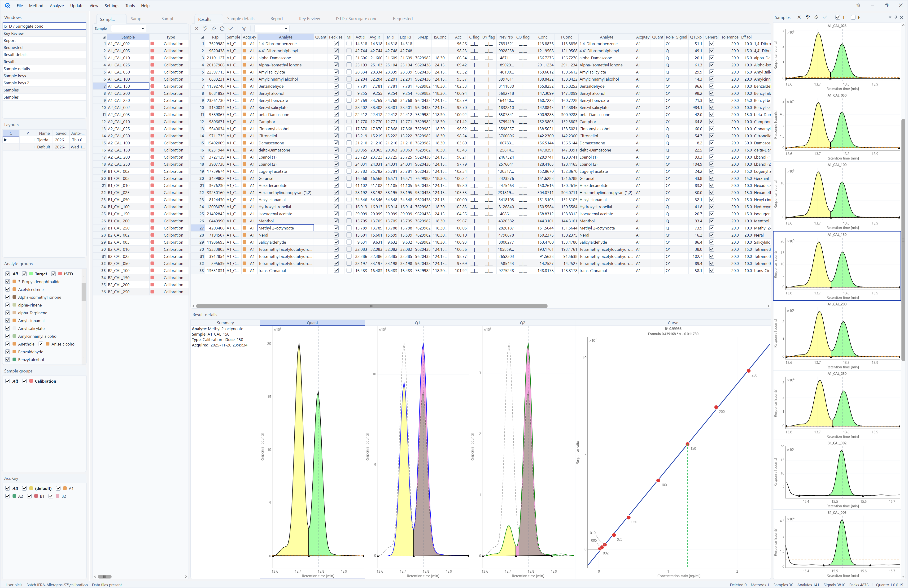
Task: Click the undo icon in Results toolbar
Action: click(205, 29)
